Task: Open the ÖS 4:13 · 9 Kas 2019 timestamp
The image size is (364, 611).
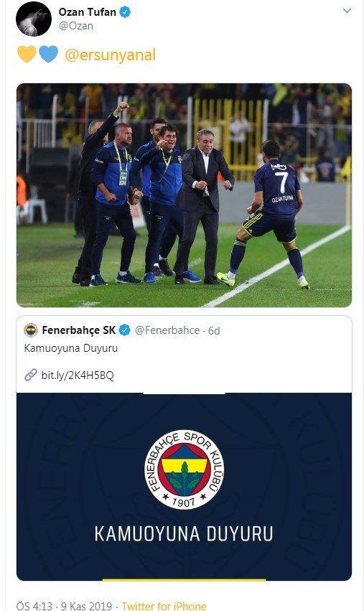Action: coord(65,606)
